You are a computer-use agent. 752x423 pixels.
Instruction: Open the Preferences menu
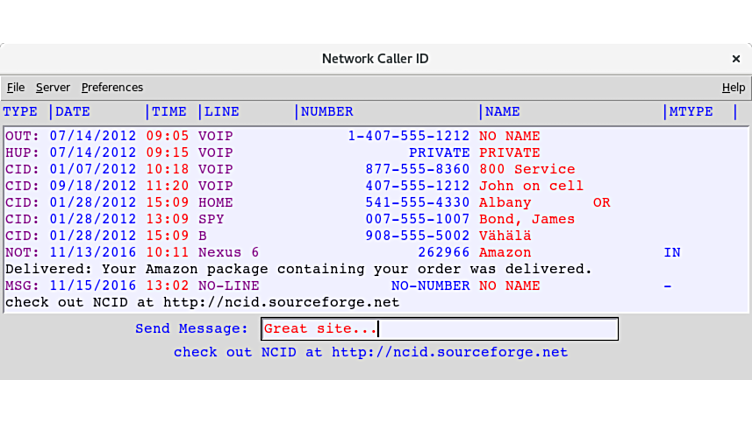[x=112, y=87]
